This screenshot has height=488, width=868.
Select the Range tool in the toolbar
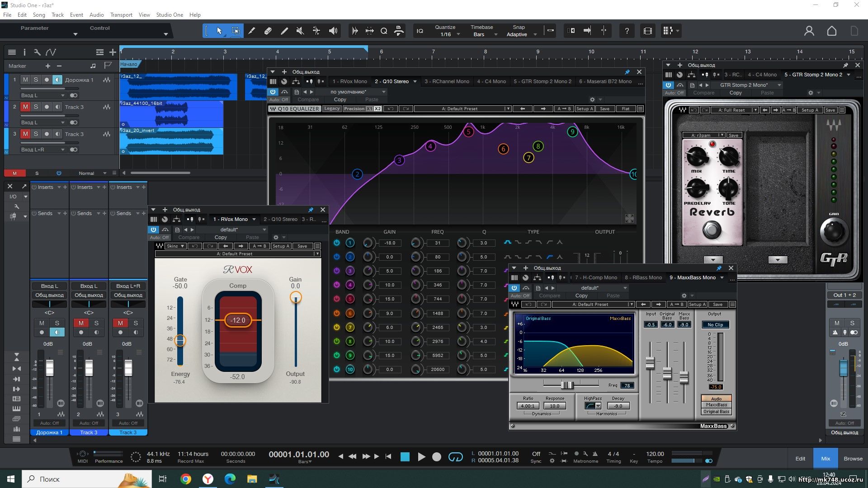pos(236,31)
